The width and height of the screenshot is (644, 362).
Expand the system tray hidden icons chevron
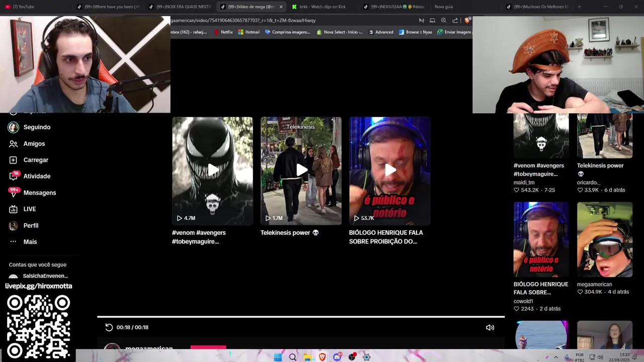[x=556, y=357]
